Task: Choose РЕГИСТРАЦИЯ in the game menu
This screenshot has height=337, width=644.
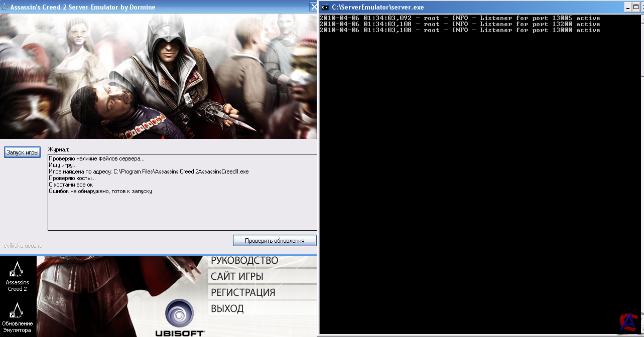Action: [x=243, y=292]
